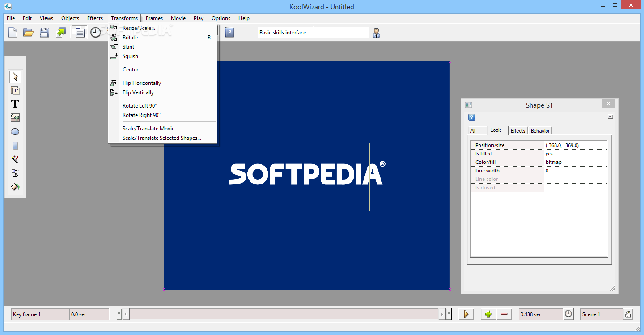Choose Scale/Translate Movie... menu item

coord(163,129)
